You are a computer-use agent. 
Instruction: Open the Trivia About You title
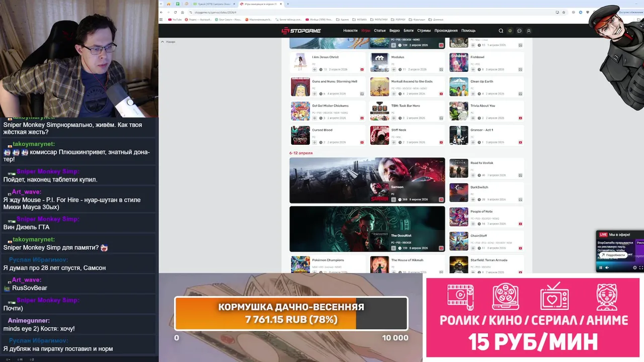point(482,106)
